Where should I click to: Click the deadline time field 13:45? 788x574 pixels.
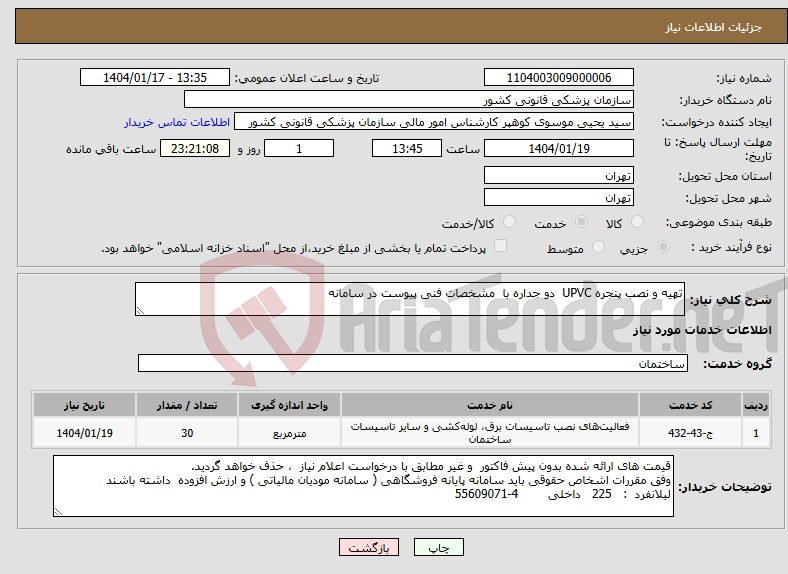pyautogui.click(x=407, y=148)
